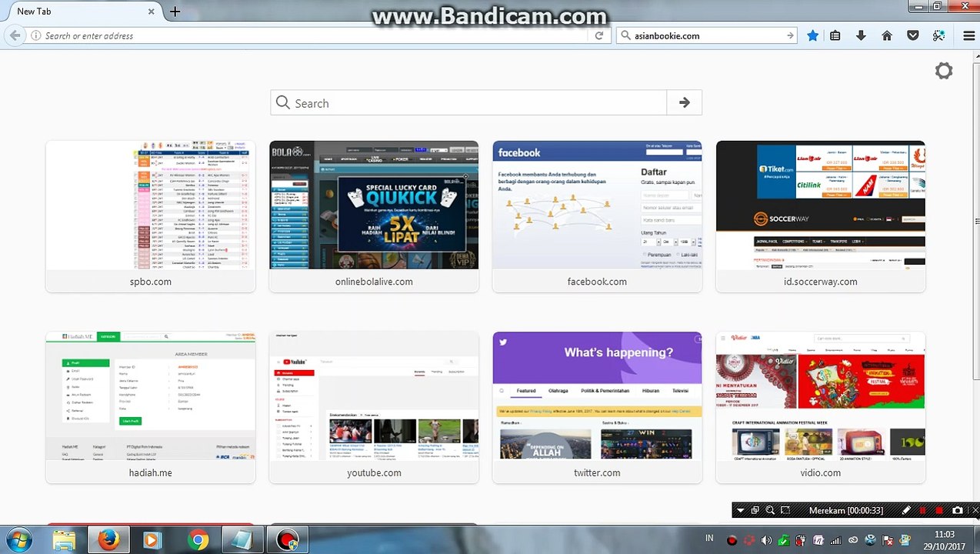Screen dimensions: 980x554
Task: Open the 11:03 clock and date
Action: 945,540
